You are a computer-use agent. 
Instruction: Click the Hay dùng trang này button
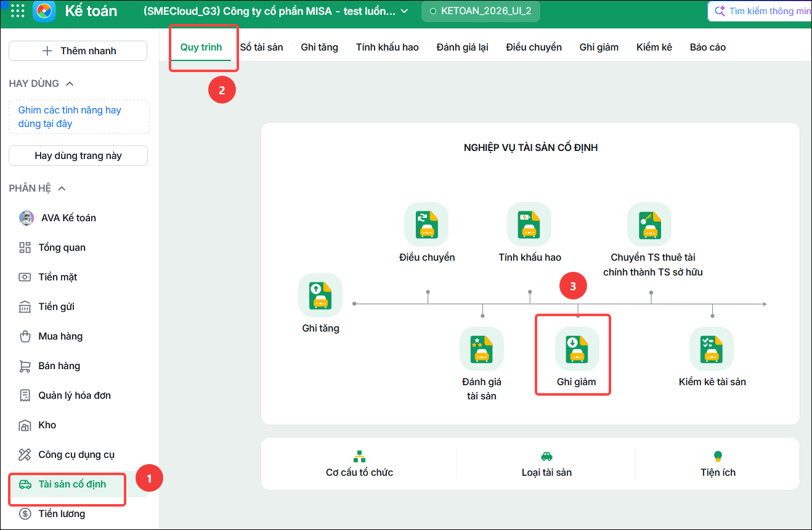[x=78, y=156]
